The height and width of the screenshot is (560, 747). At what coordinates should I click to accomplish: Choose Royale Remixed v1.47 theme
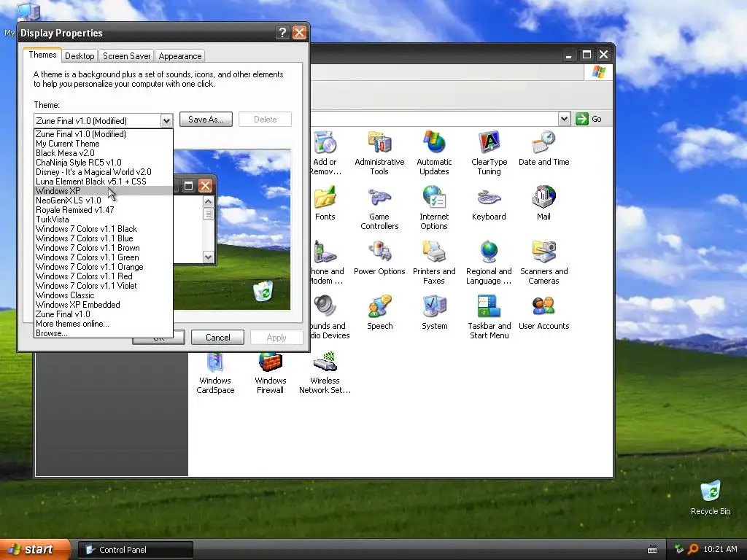(x=104, y=210)
